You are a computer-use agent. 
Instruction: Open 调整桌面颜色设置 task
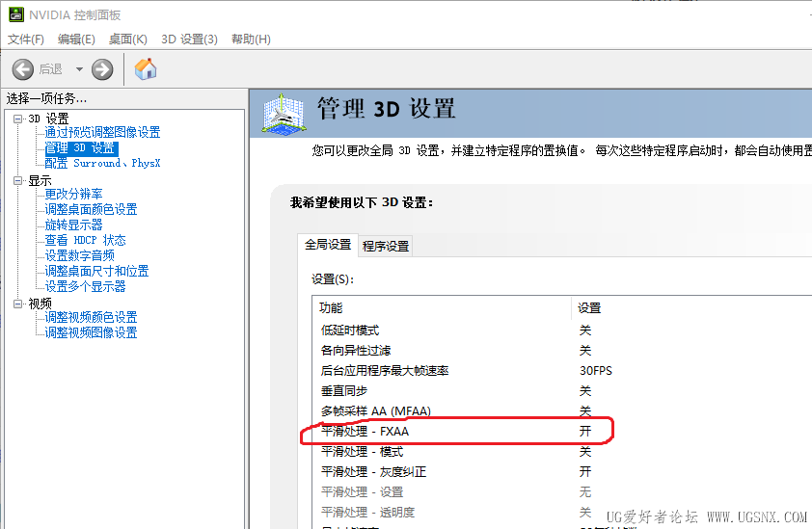point(92,210)
